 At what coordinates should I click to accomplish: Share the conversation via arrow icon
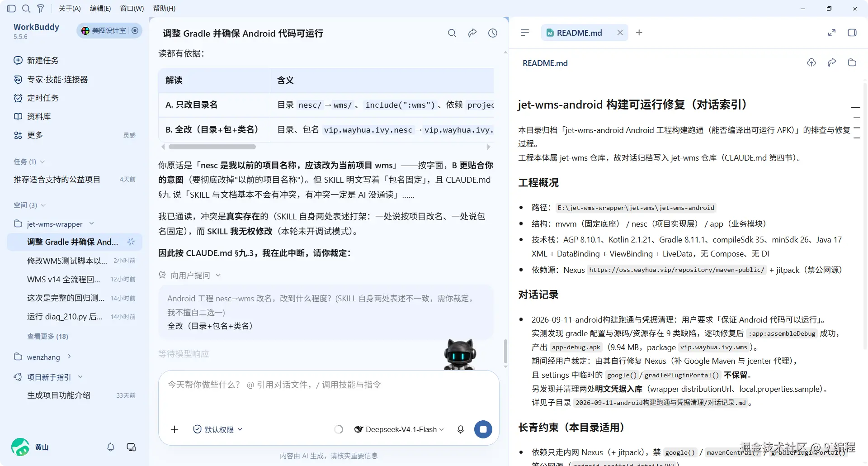[472, 33]
